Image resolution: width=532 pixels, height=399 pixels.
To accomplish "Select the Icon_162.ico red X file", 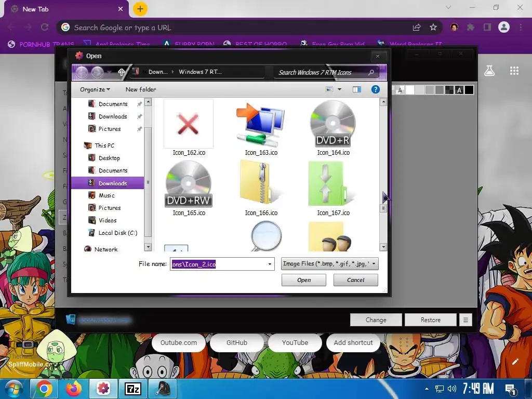I will click(x=189, y=128).
